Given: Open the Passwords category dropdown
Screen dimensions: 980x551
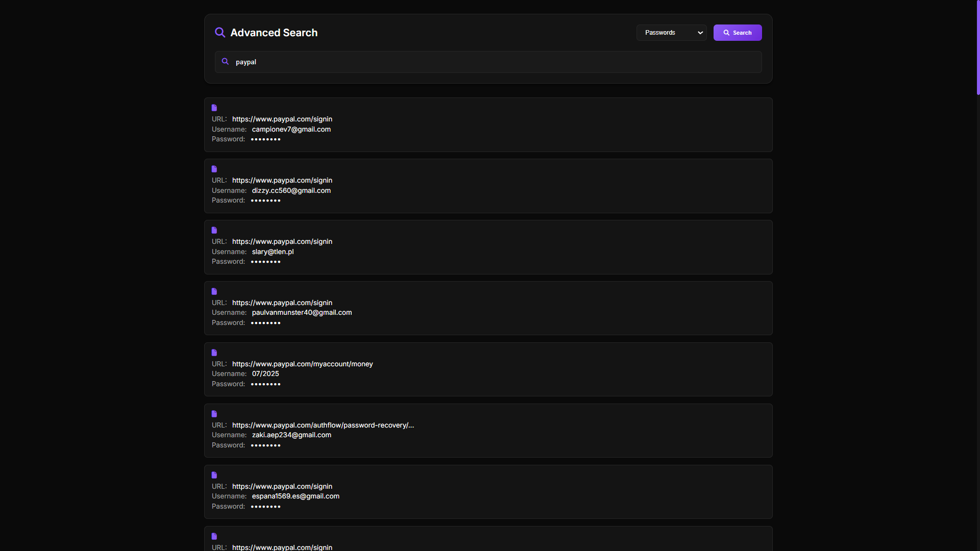Looking at the screenshot, I should (671, 33).
